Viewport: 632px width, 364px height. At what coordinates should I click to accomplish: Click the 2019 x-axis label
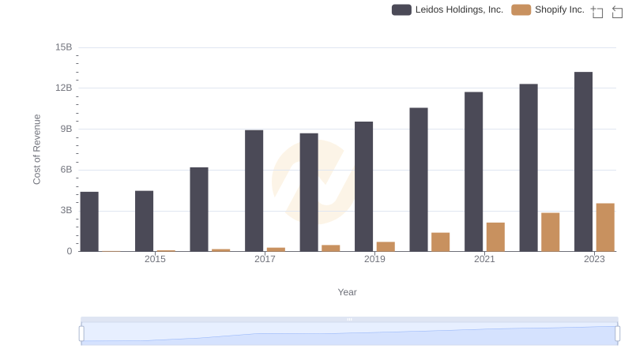(x=374, y=259)
